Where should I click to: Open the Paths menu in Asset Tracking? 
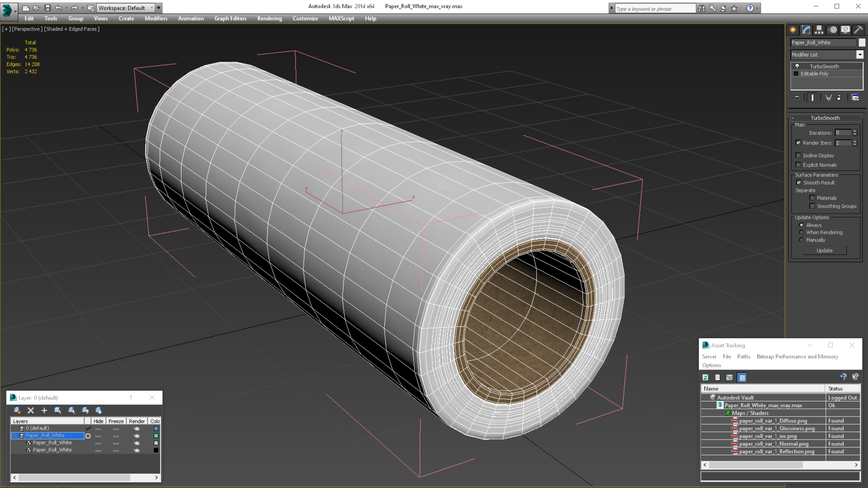[x=744, y=357]
